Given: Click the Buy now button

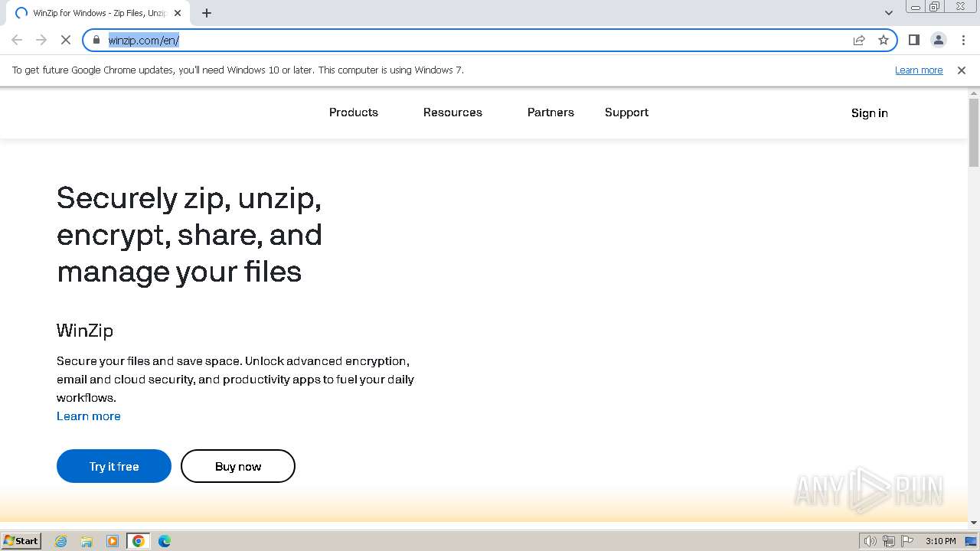Looking at the screenshot, I should 238,466.
